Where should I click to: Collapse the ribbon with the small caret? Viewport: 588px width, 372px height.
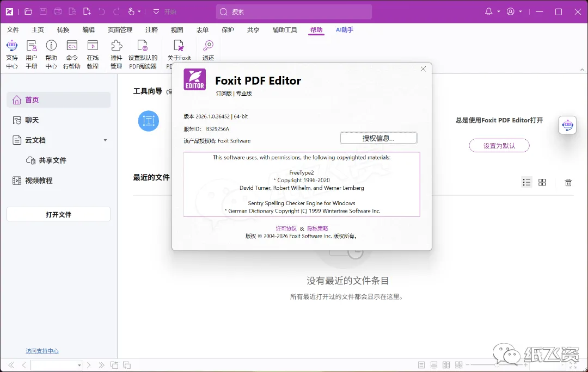click(x=582, y=70)
